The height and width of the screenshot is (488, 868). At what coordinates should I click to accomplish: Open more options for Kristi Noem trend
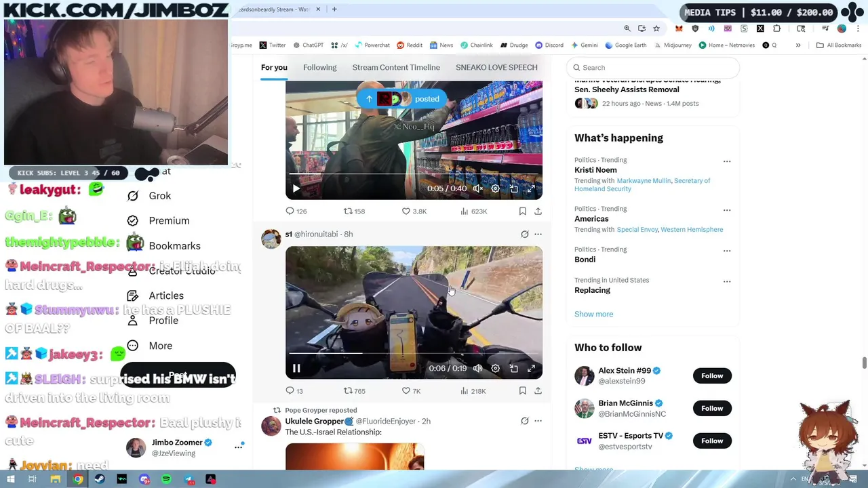click(x=727, y=161)
